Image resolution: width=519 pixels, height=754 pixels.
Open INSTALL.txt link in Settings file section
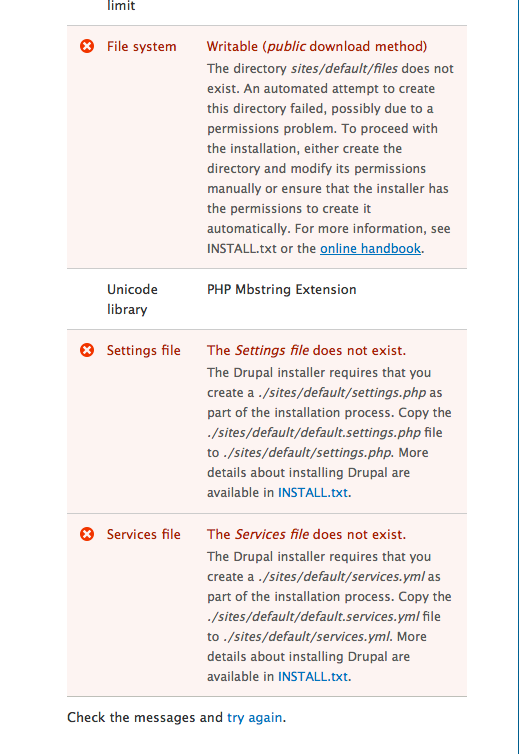point(313,493)
